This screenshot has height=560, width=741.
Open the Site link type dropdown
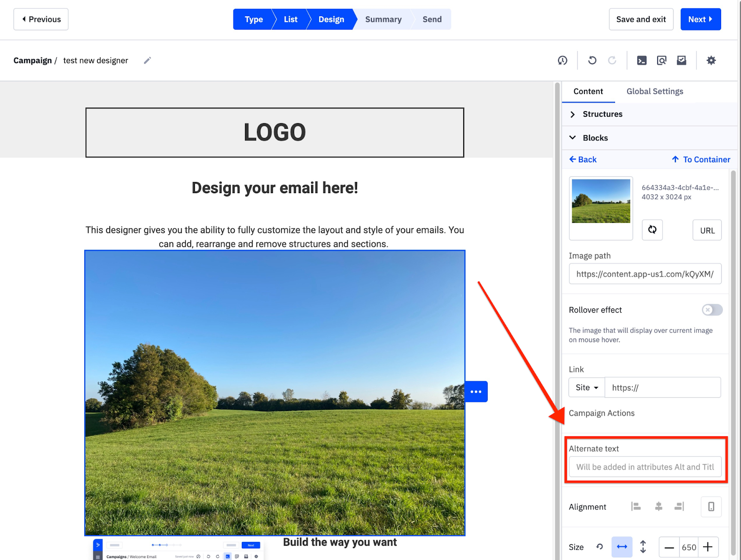[x=586, y=388]
